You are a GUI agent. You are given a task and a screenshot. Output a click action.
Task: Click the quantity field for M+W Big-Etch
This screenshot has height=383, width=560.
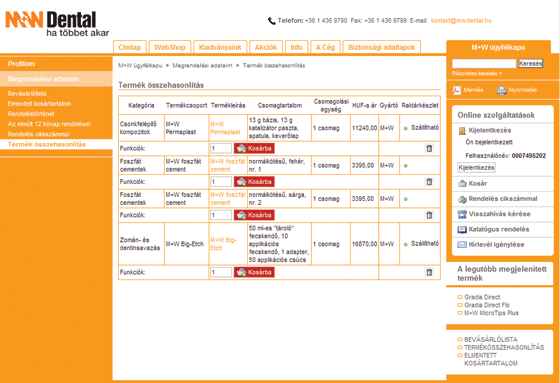coord(221,272)
